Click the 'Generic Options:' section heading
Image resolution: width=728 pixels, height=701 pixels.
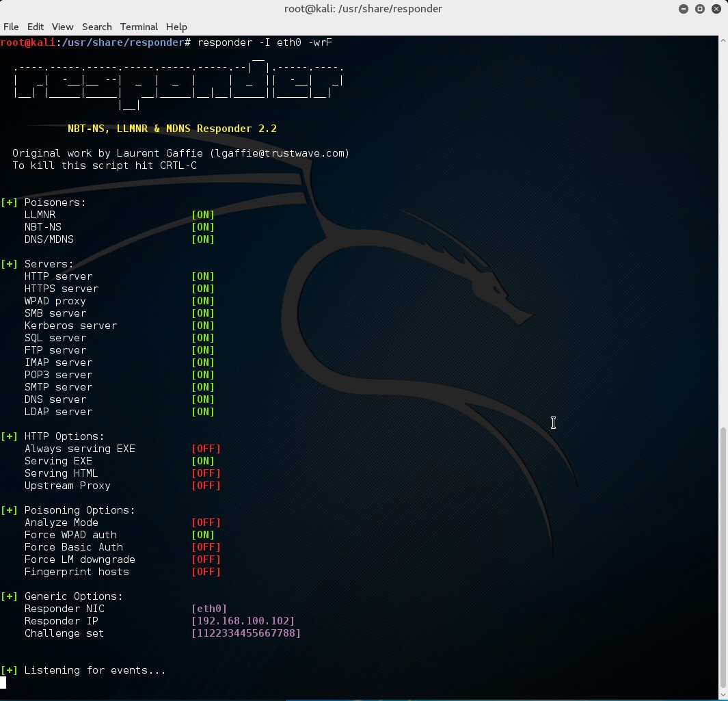(x=73, y=596)
